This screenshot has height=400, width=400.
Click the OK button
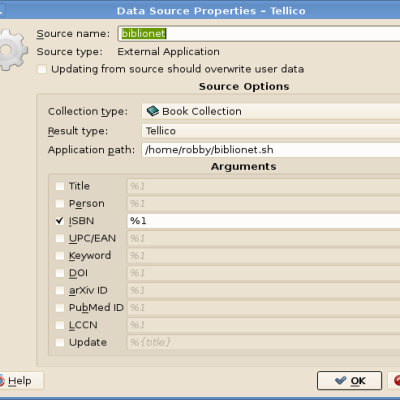coord(349,380)
